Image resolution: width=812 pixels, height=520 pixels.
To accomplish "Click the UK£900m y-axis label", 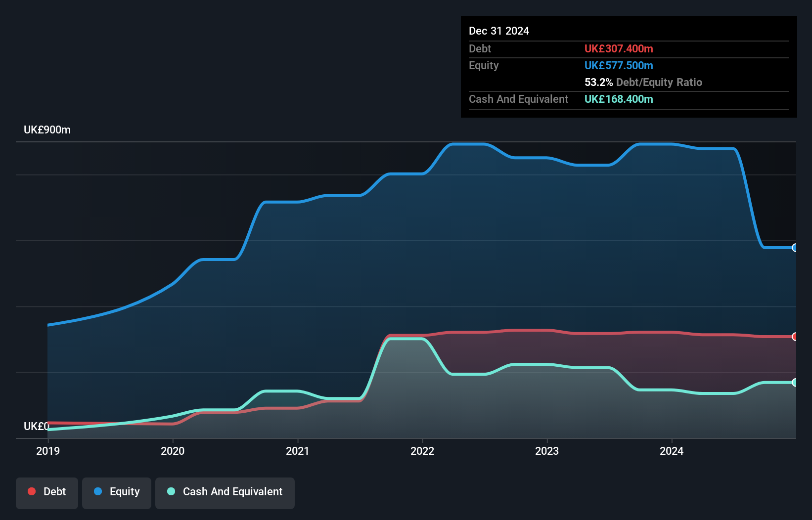I will pos(47,130).
